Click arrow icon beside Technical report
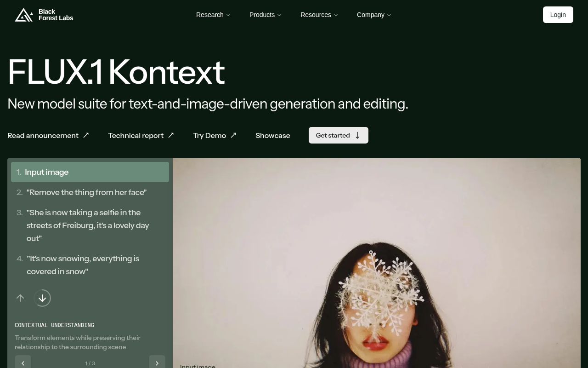This screenshot has height=368, width=588. pos(171,135)
